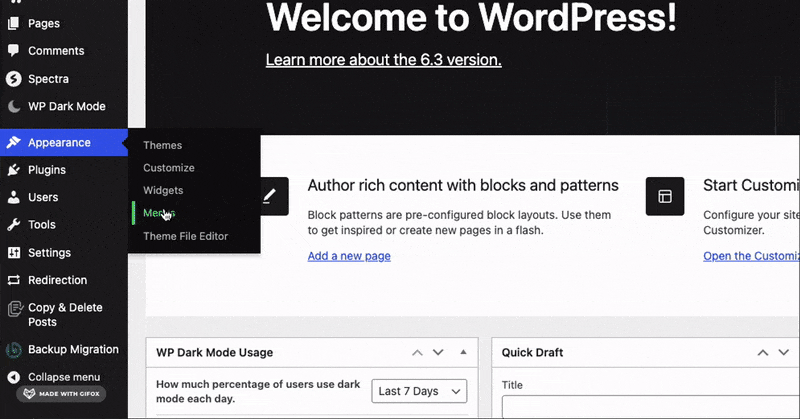Open Redirection menu label

click(58, 280)
